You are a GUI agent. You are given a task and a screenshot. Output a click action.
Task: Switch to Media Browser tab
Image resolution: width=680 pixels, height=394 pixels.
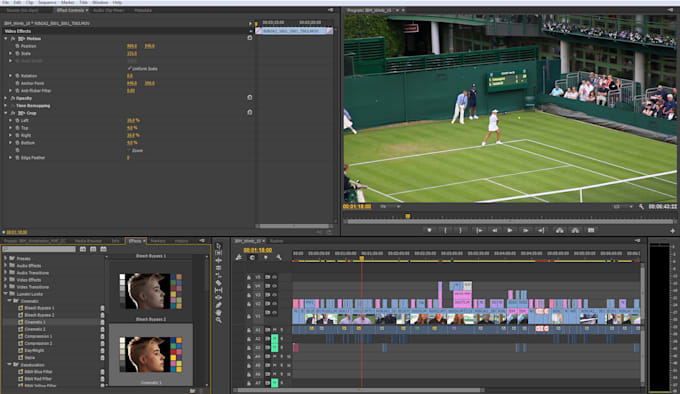point(88,241)
